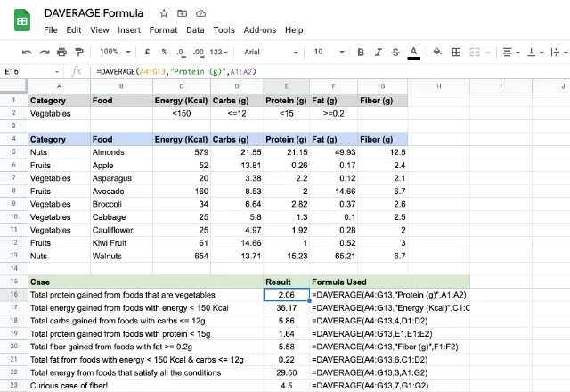570x392 pixels.
Task: Toggle italic formatting
Action: (x=378, y=53)
